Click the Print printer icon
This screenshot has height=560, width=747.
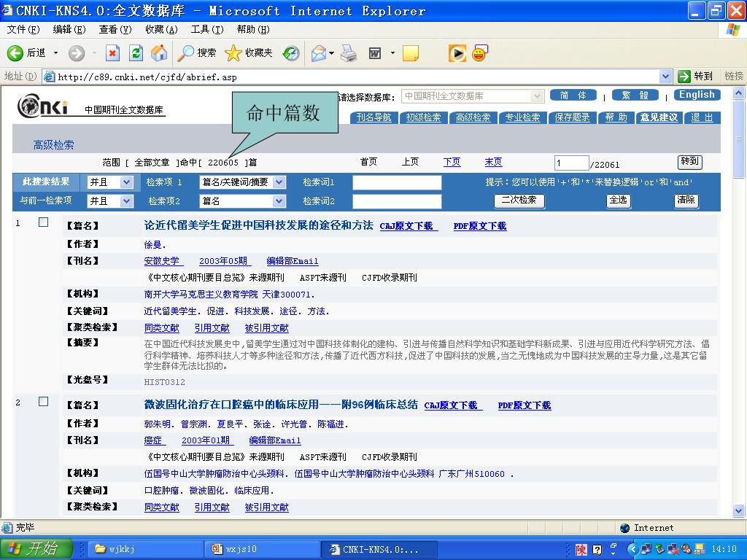[349, 52]
